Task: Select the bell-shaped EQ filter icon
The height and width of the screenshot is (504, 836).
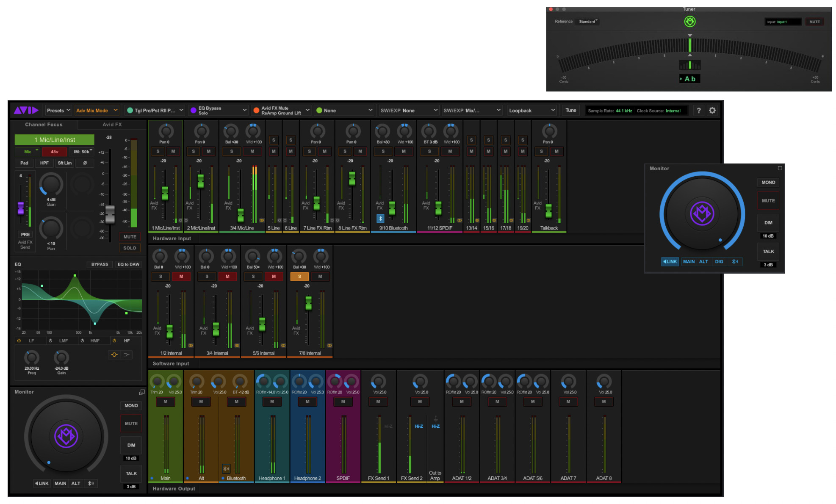Action: (x=114, y=355)
